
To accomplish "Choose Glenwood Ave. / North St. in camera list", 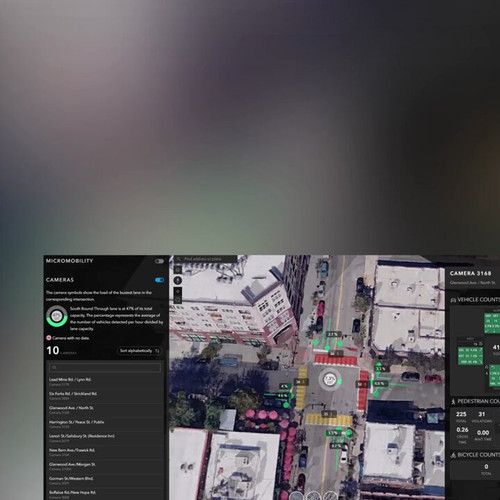I will tap(105, 410).
